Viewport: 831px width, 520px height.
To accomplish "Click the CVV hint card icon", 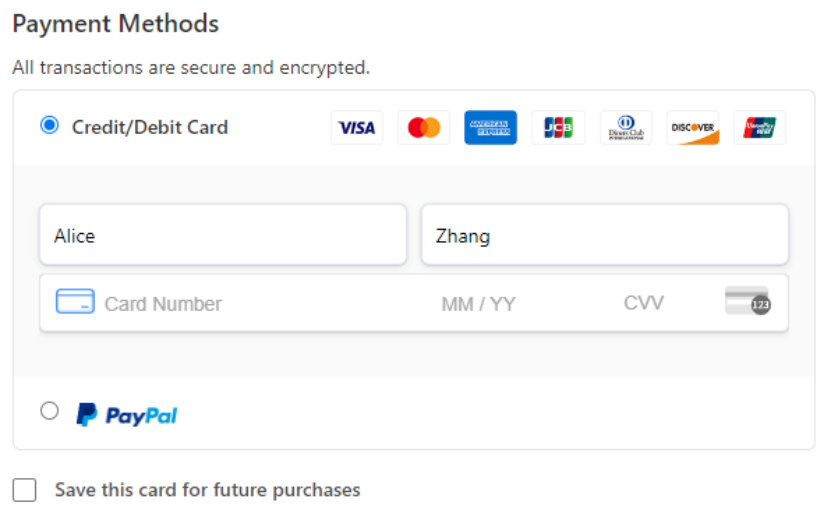I will 748,301.
